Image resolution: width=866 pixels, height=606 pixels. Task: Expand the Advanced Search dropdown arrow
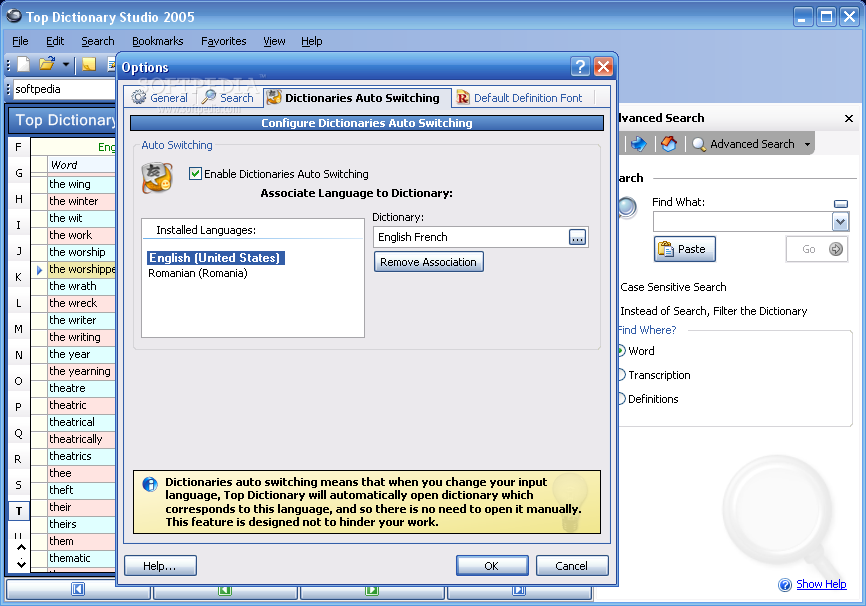[x=807, y=144]
